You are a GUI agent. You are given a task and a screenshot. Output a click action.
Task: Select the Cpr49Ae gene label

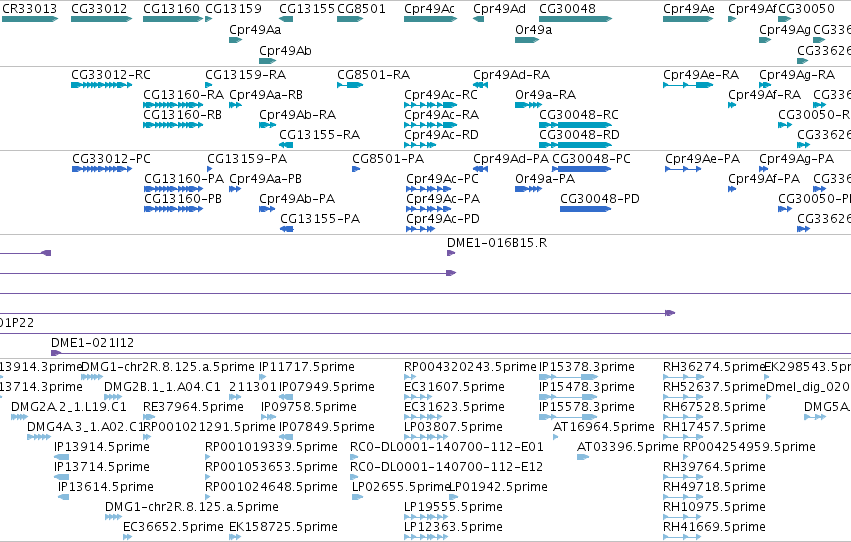[689, 9]
